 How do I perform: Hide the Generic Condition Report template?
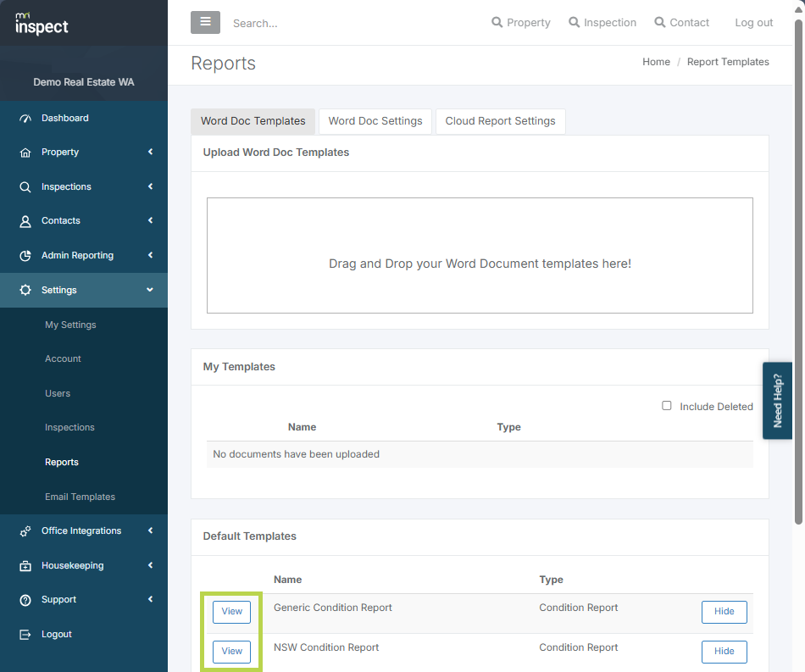pos(724,612)
